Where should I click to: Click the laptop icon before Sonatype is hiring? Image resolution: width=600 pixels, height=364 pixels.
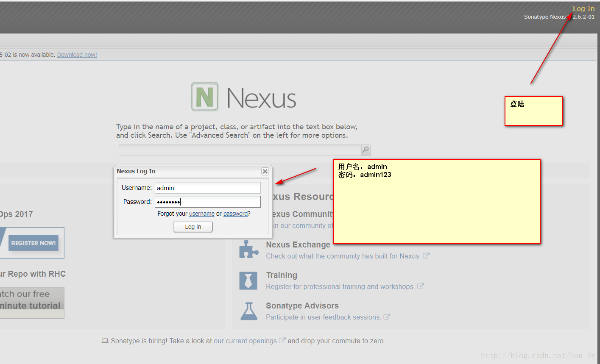pos(105,341)
